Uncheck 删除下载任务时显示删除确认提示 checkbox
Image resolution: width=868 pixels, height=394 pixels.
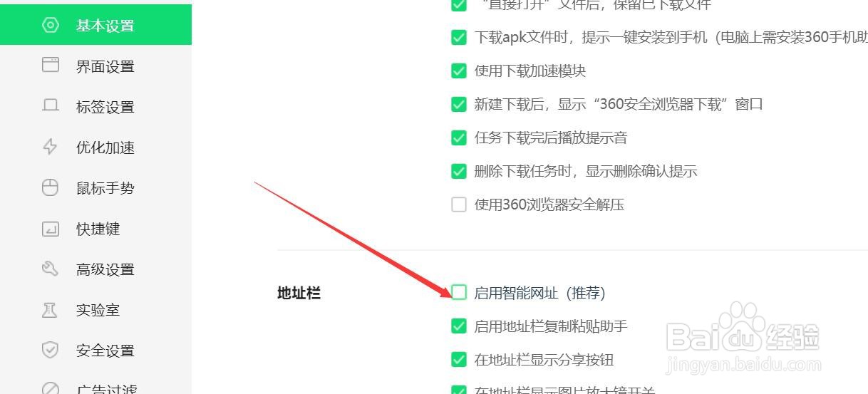[x=459, y=171]
